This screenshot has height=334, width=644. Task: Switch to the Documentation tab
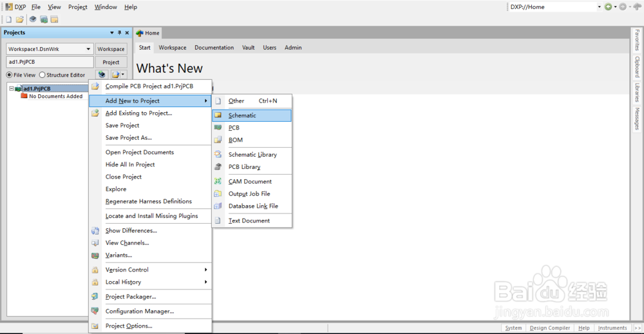[214, 48]
